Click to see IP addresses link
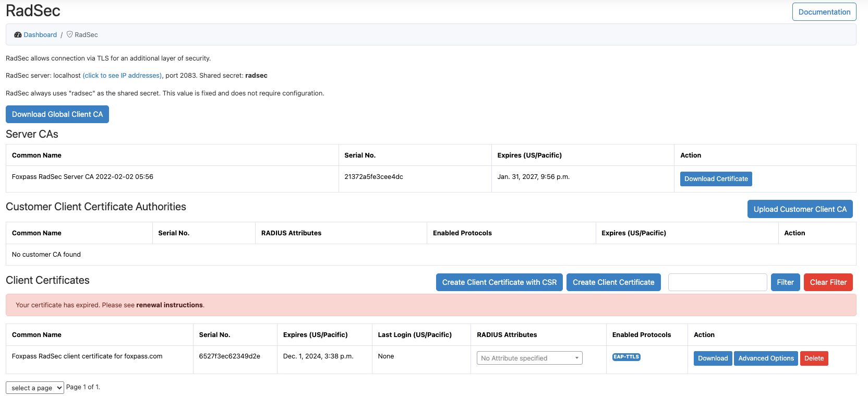This screenshot has height=396, width=868. (123, 76)
